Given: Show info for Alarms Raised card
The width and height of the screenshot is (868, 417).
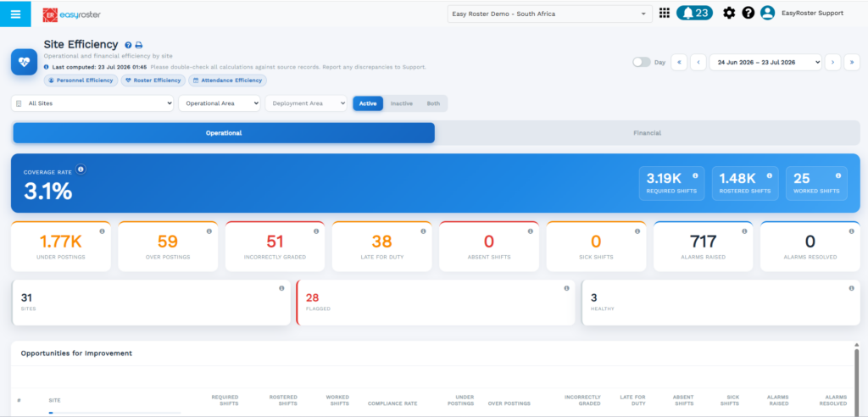Looking at the screenshot, I should pos(744,231).
